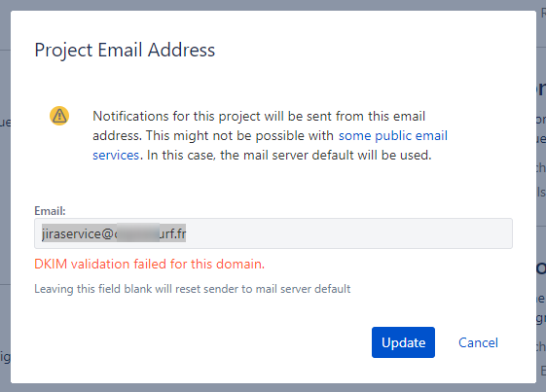Click the 'services' link text
This screenshot has height=392, width=546.
(116, 156)
